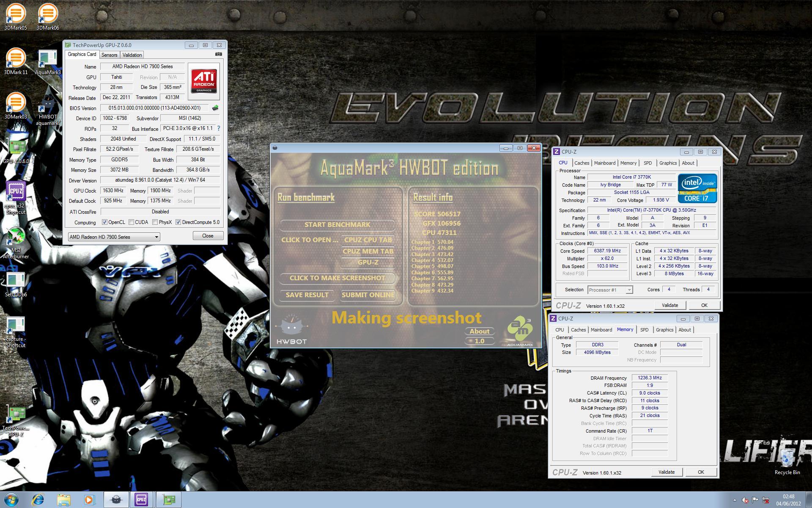The height and width of the screenshot is (508, 812).
Task: Launch SetLODb6 desktop icon
Action: (16, 284)
